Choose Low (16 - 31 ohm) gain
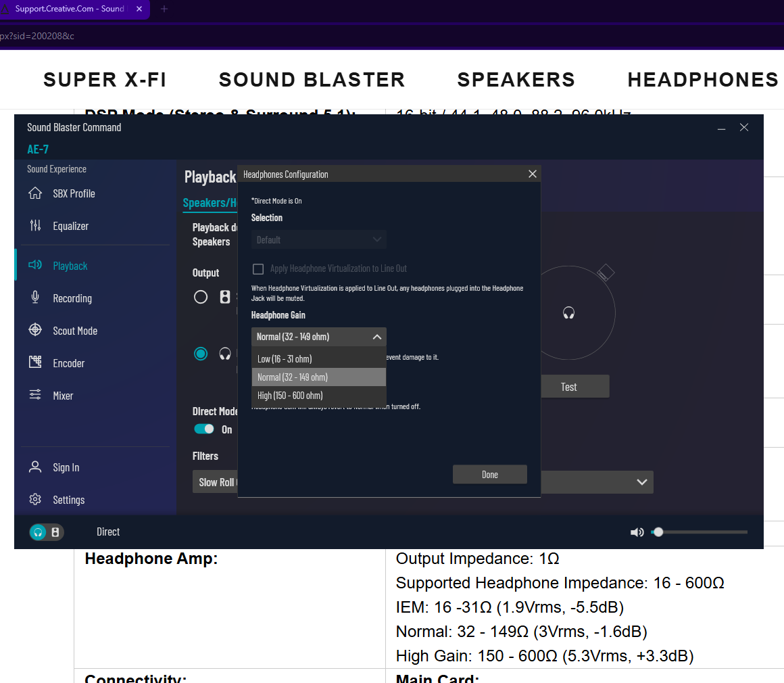 (318, 359)
